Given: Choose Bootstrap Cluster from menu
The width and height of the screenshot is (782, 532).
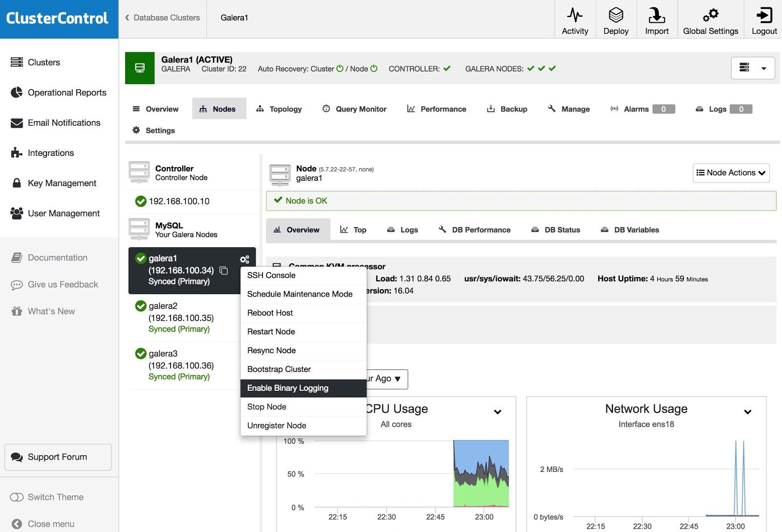Looking at the screenshot, I should click(x=304, y=369).
